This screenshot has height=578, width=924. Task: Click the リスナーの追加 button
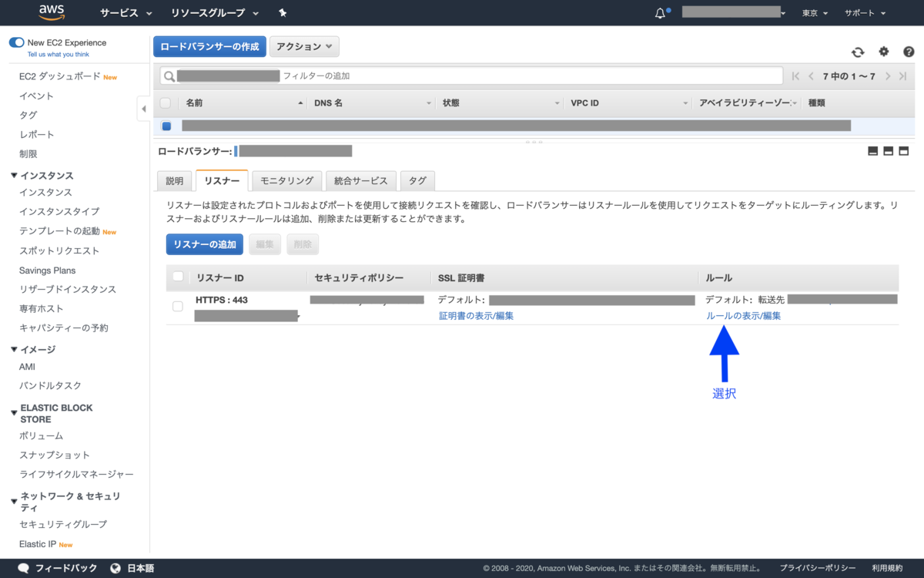click(204, 244)
